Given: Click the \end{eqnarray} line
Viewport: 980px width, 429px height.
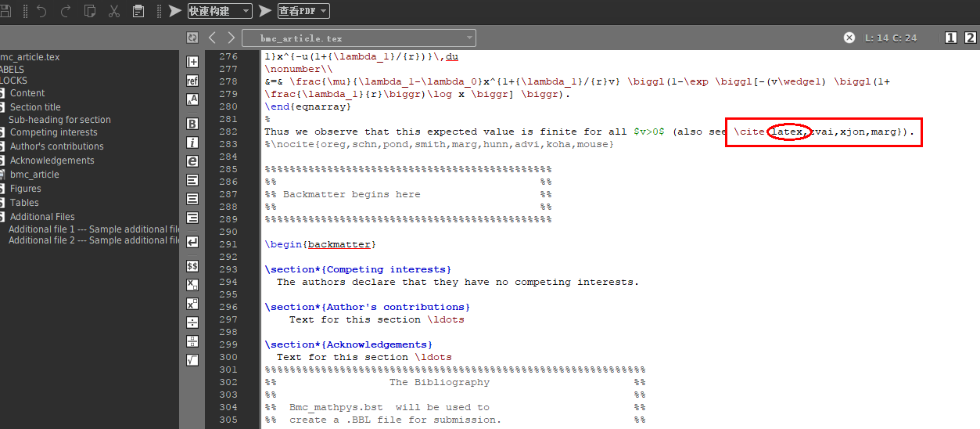Looking at the screenshot, I should [308, 106].
